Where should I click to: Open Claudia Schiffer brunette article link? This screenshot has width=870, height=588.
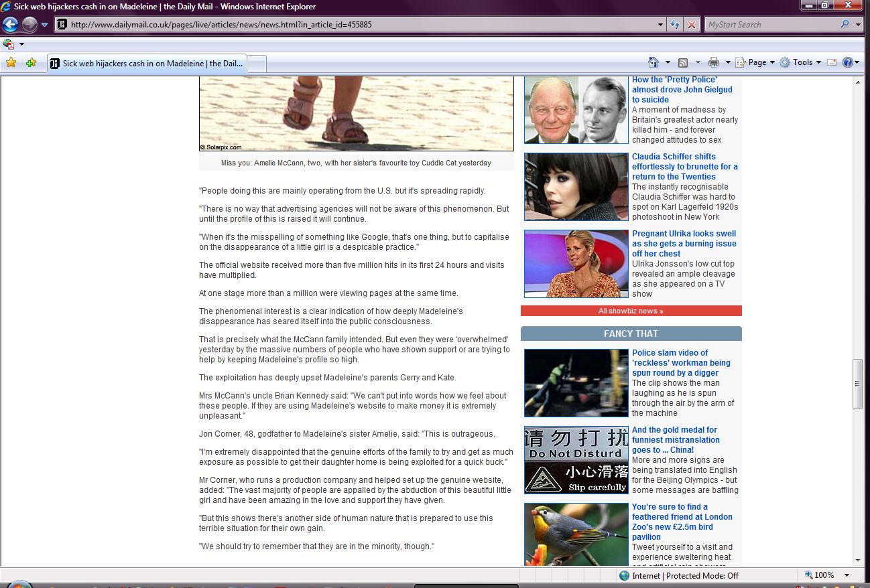pyautogui.click(x=684, y=166)
